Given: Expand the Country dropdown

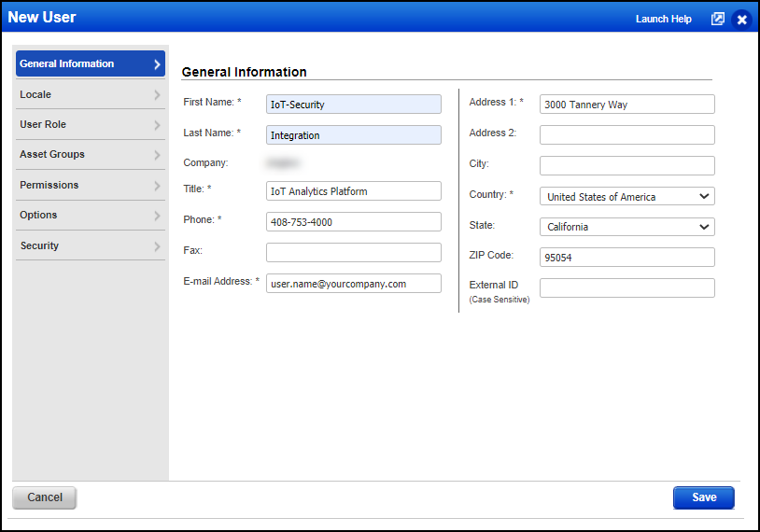Looking at the screenshot, I should coord(626,197).
